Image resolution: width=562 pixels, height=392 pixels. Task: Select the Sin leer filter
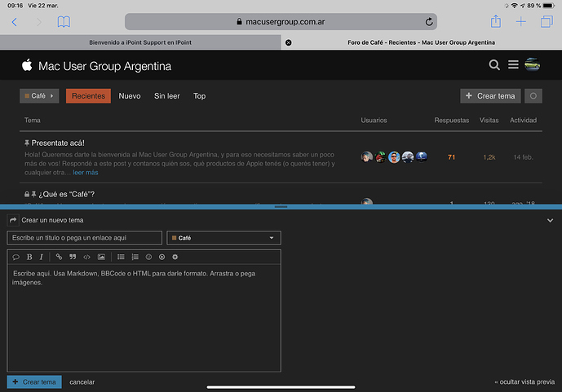[166, 96]
